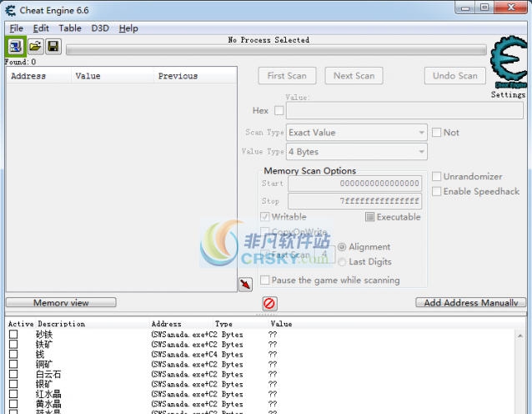The image size is (532, 414).
Task: Open the D3D menu
Action: click(100, 28)
